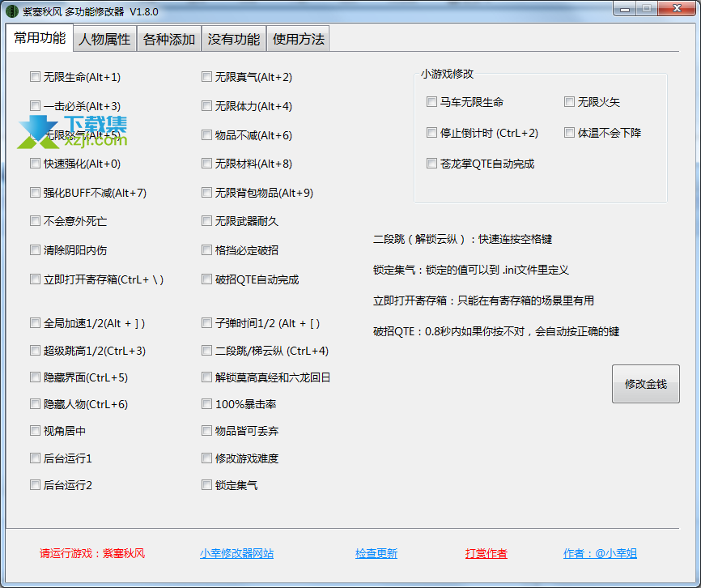The image size is (701, 588).
Task: Click the 修改金钱 button
Action: pyautogui.click(x=646, y=384)
